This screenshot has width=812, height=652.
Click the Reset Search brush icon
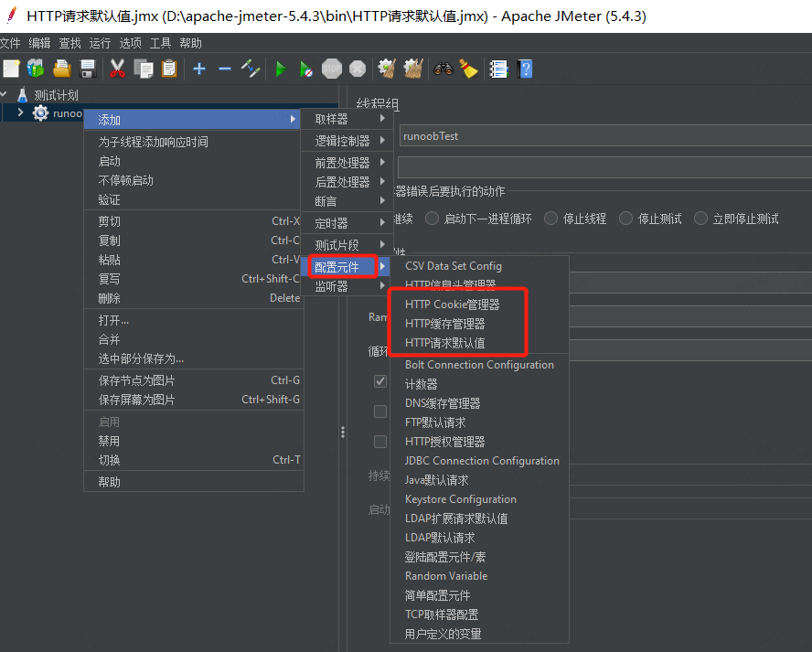[x=469, y=69]
